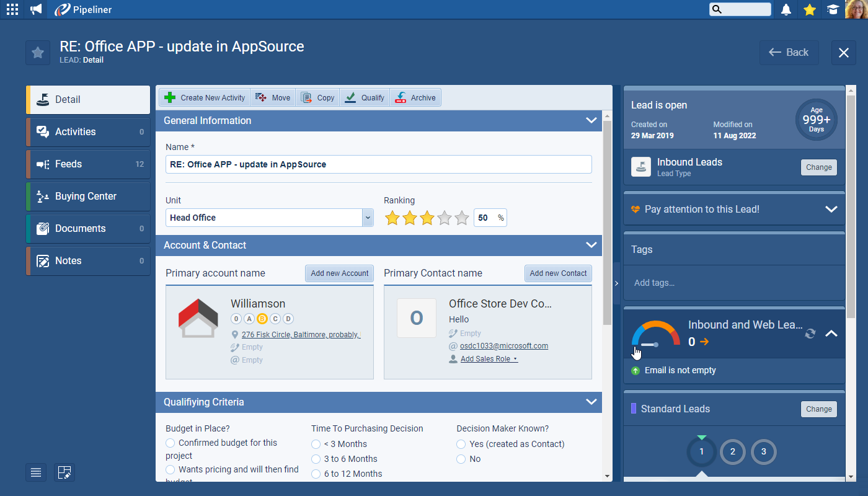This screenshot has width=868, height=496.
Task: Open the app grid launcher icon
Action: [x=12, y=9]
